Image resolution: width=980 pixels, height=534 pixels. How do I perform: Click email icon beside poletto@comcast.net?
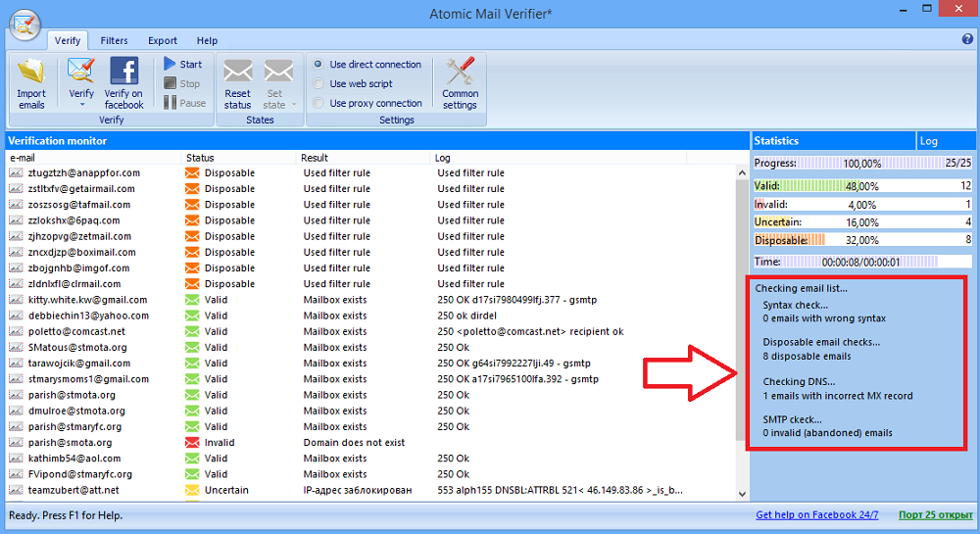pyautogui.click(x=17, y=331)
